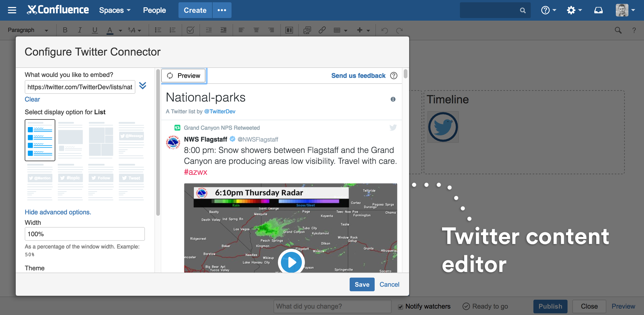Image resolution: width=644 pixels, height=315 pixels.
Task: Click the page layout columns icon
Action: (x=289, y=30)
